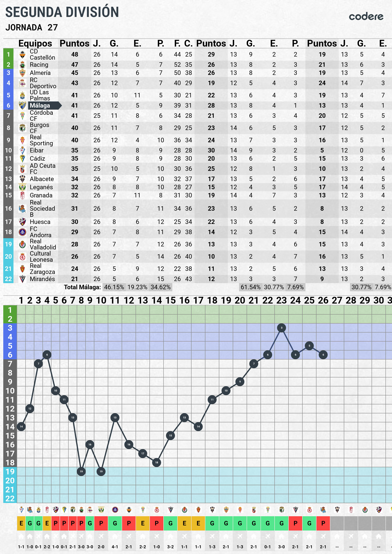Screen dimensions: 392x554
Task: Click the Málaga crest in the standings table
Action: [22, 106]
